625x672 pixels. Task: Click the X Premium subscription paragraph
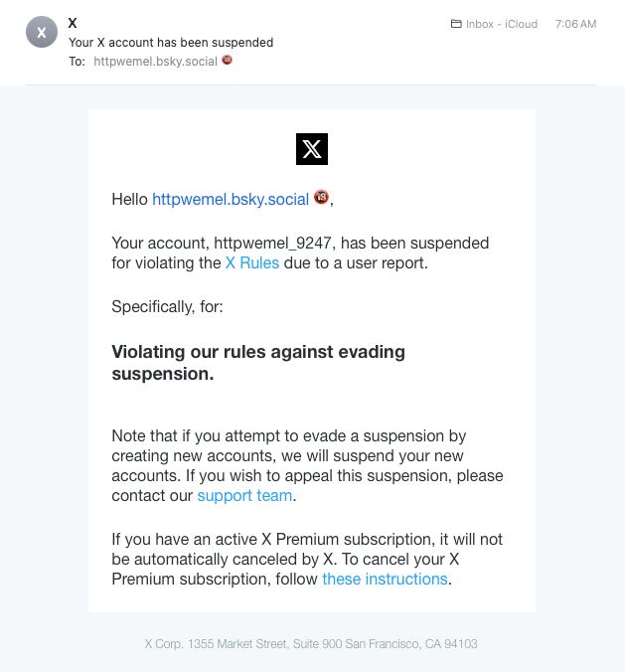(307, 559)
